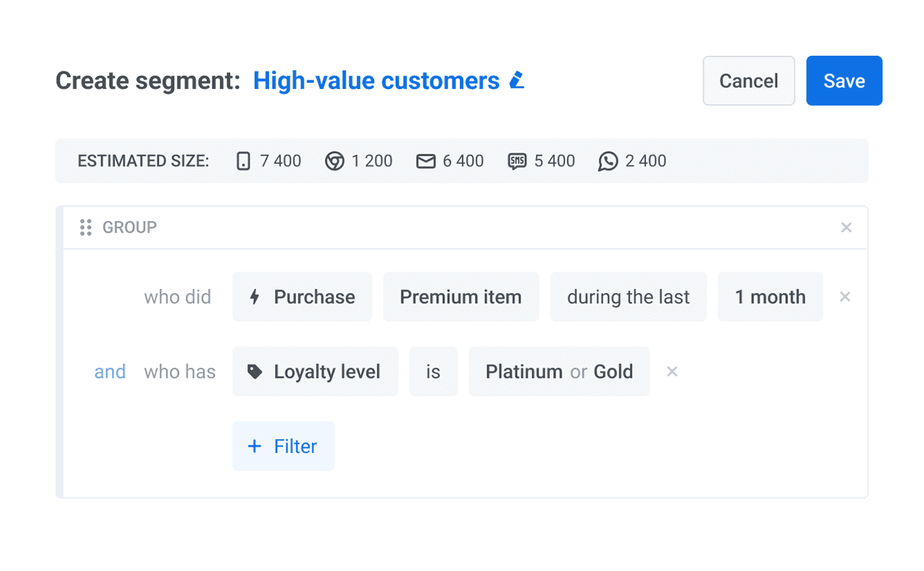This screenshot has width=924, height=571.
Task: Click the email channel envelope icon
Action: coord(425,161)
